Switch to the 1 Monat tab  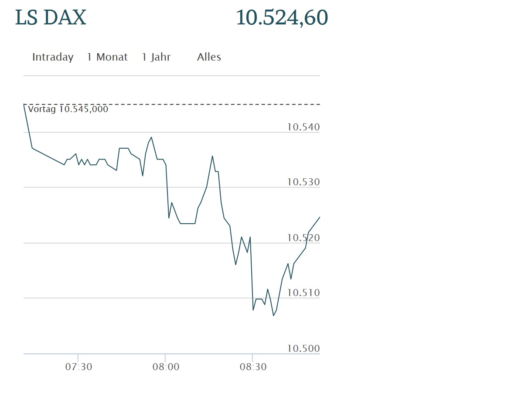pos(107,57)
